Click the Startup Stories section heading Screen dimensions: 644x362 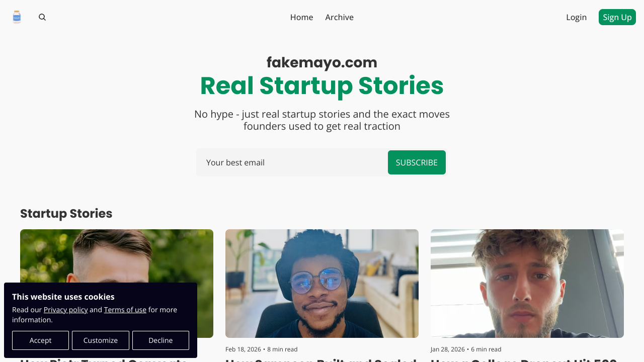coord(66,214)
